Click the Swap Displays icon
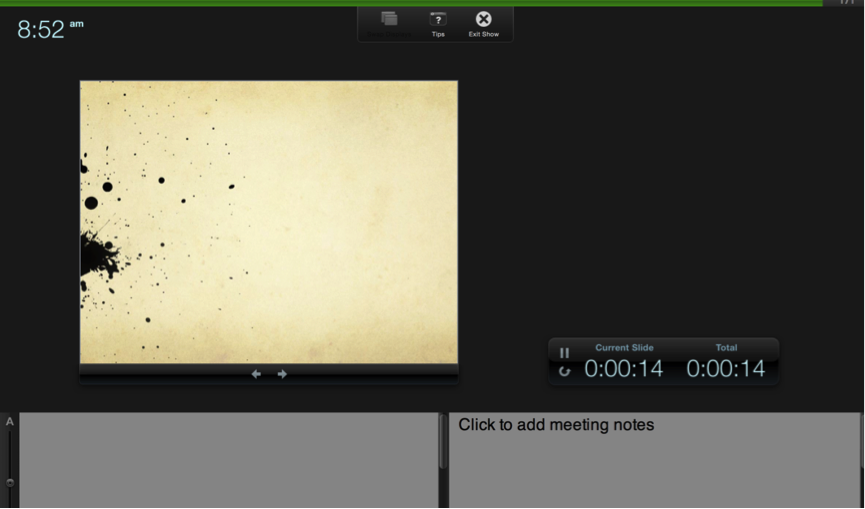 (x=389, y=21)
